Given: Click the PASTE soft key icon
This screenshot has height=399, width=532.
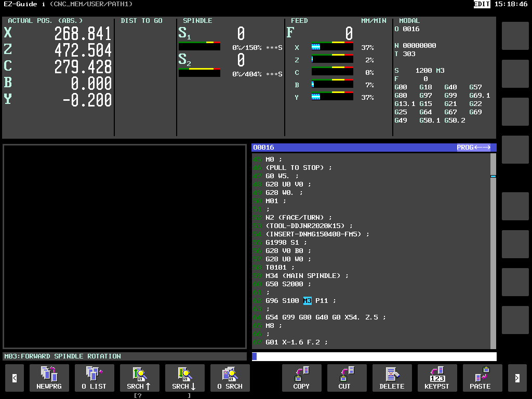Looking at the screenshot, I should 483,378.
